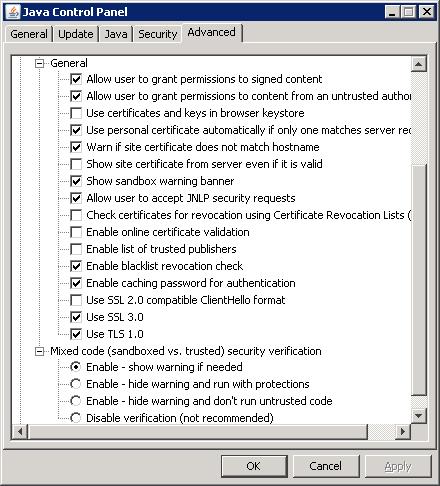Viewport: 440px width, 486px height.
Task: Enable Use certificates and keys in browser keystore
Action: tap(76, 113)
